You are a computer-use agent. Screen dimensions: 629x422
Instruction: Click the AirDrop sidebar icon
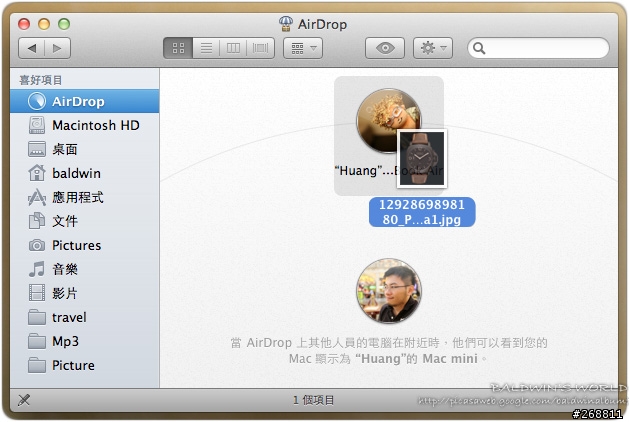tap(37, 101)
